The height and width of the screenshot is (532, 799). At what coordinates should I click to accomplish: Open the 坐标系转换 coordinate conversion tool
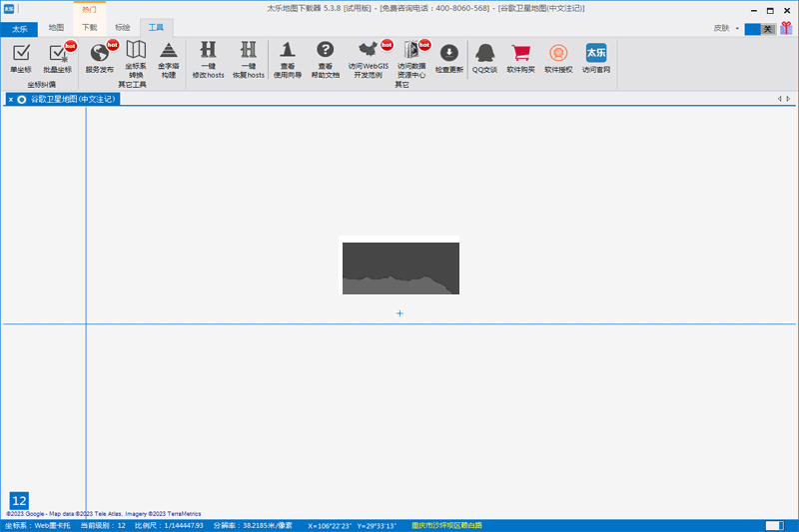(x=136, y=58)
